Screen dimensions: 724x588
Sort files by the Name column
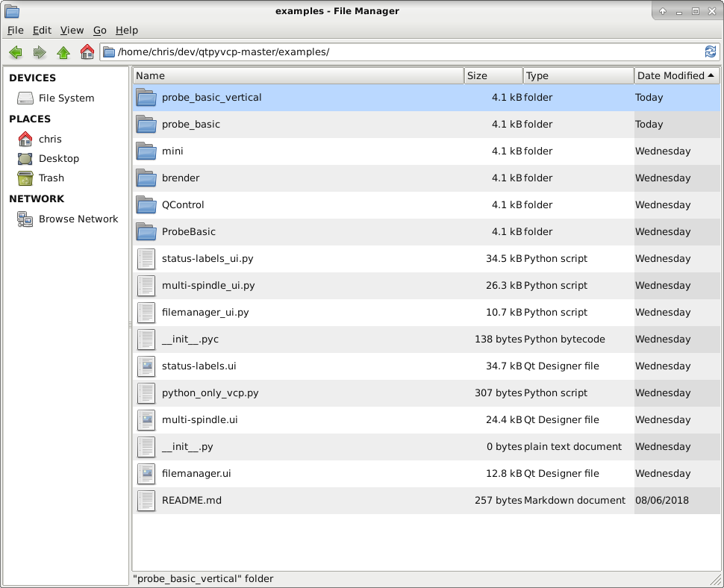[299, 75]
